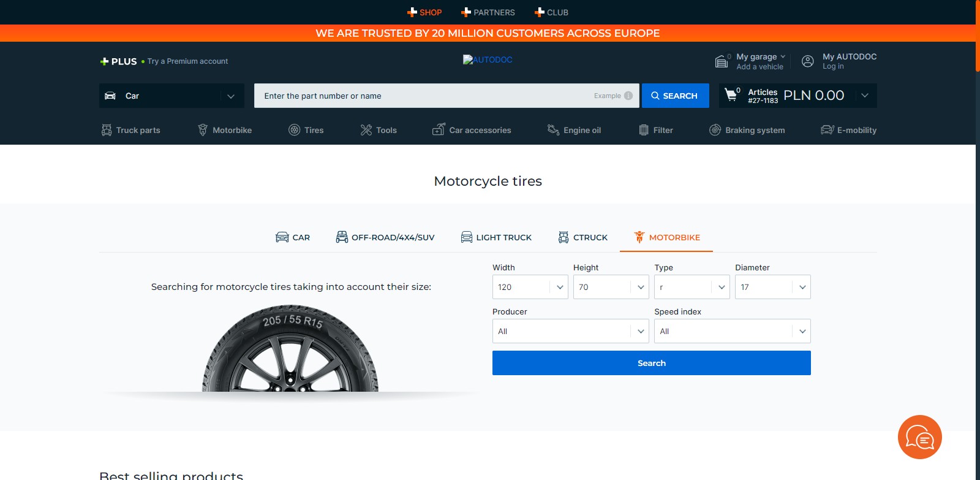Switch to the OFF-ROAD/4X4/SUV tab

pos(385,237)
